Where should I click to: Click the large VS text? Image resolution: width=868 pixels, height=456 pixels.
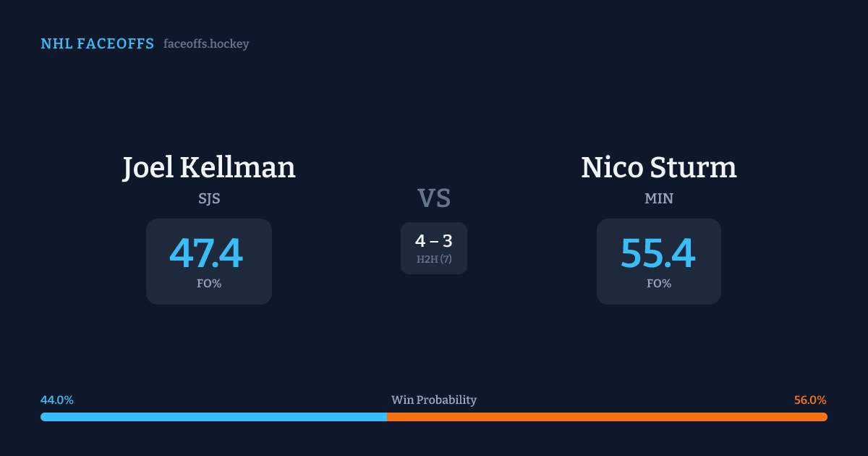point(434,198)
